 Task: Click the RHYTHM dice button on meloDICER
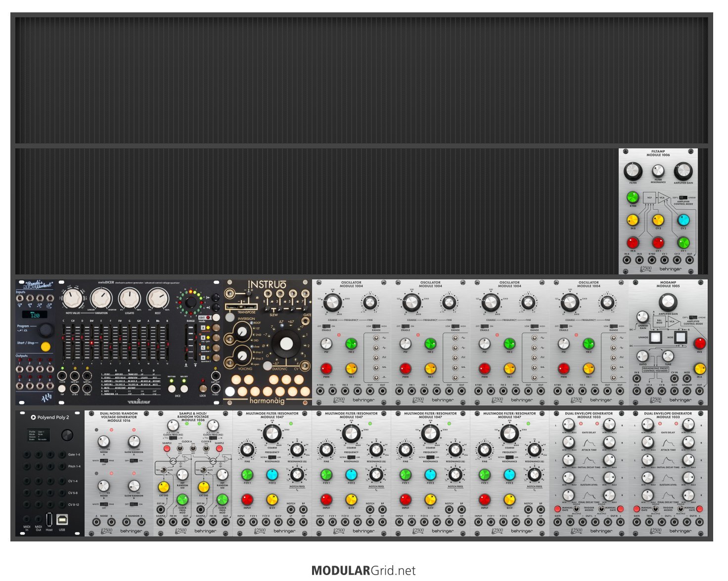click(x=172, y=389)
